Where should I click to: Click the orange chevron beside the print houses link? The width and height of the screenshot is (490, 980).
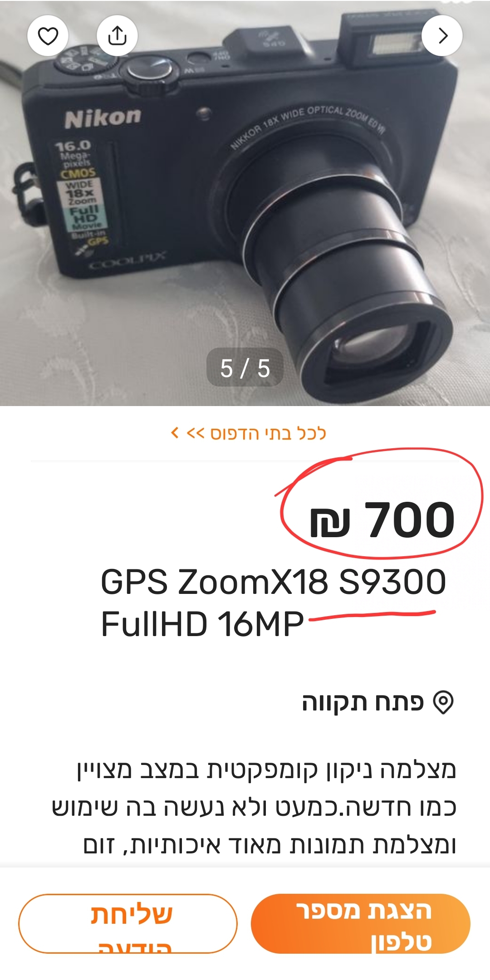(175, 432)
